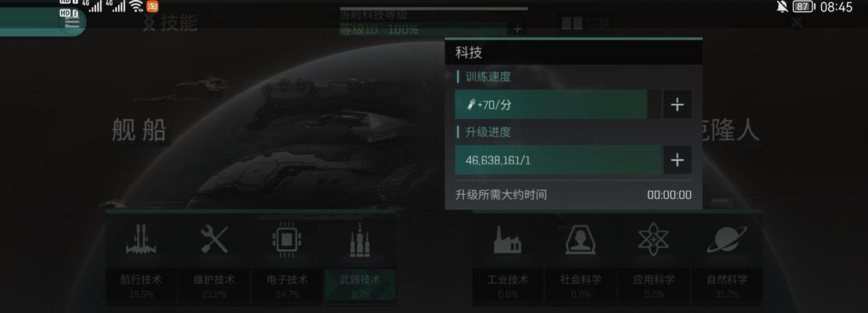This screenshot has height=313, width=868.
Task: Click the 训练速度 +70/分 bar
Action: pos(558,104)
